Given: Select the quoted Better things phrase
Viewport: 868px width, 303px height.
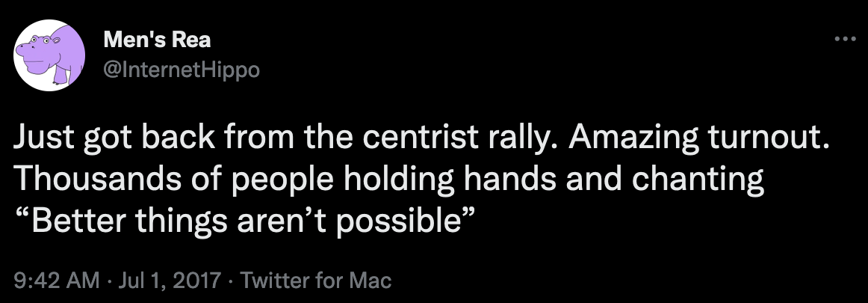Looking at the screenshot, I should (x=247, y=222).
